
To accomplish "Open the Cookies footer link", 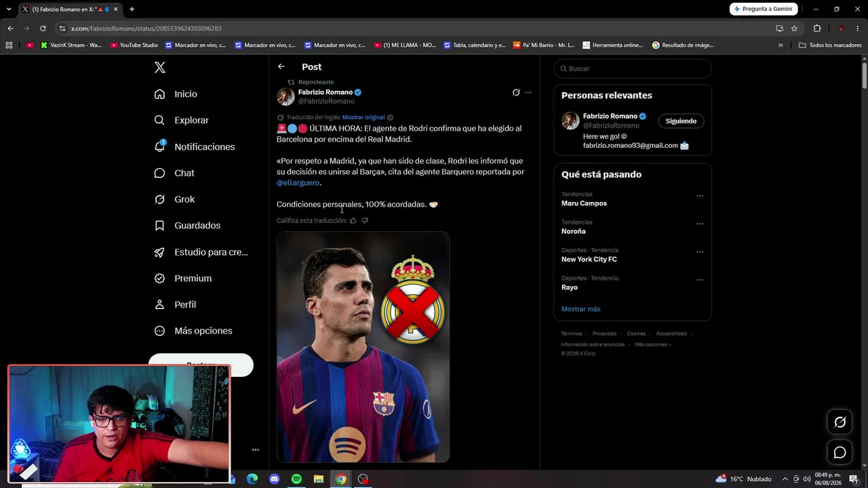I will pos(636,333).
